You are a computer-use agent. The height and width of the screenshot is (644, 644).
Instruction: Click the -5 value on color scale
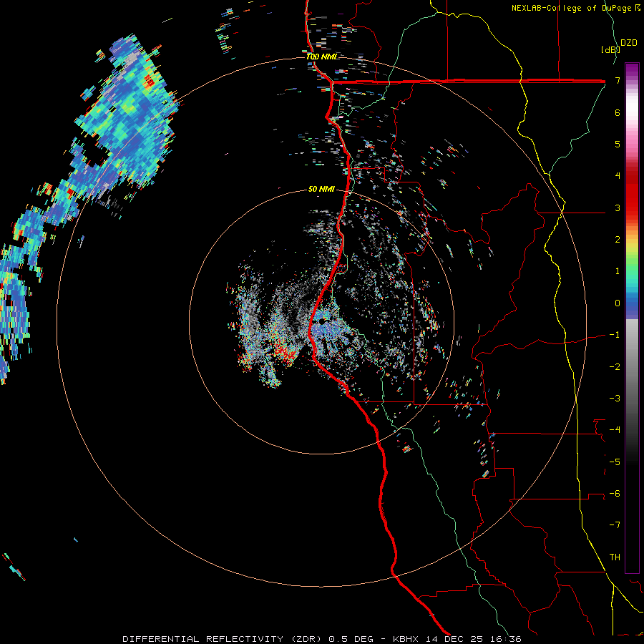615,462
